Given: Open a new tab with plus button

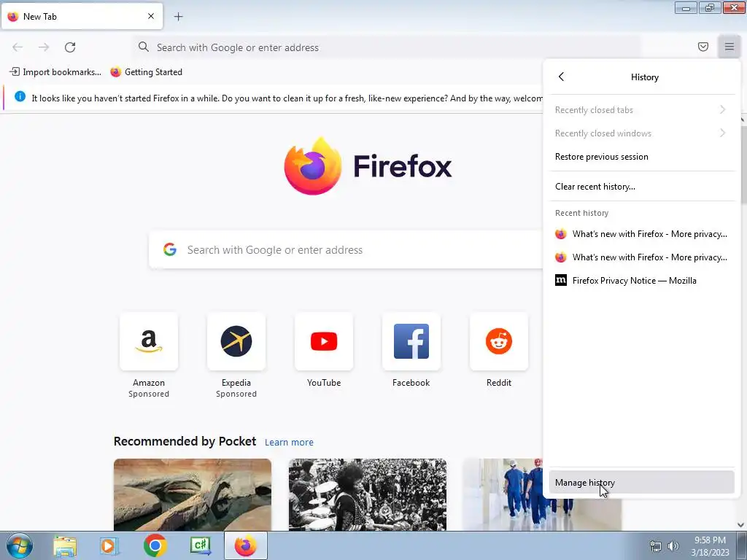Looking at the screenshot, I should coord(178,17).
